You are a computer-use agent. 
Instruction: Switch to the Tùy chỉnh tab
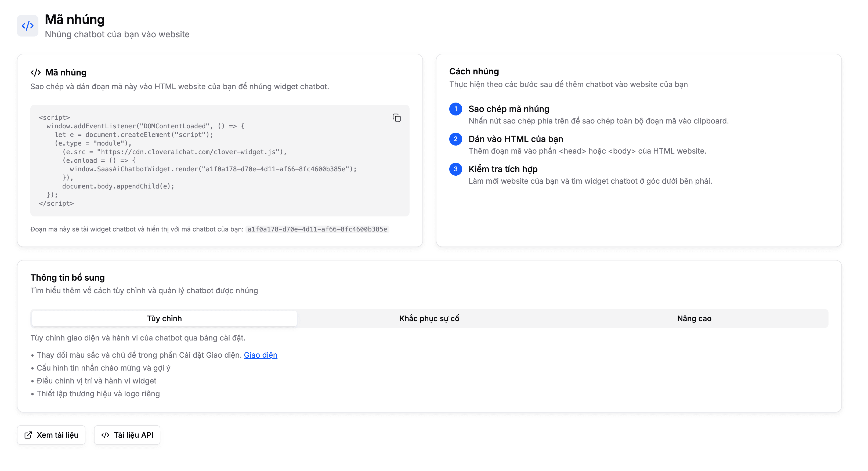point(164,318)
